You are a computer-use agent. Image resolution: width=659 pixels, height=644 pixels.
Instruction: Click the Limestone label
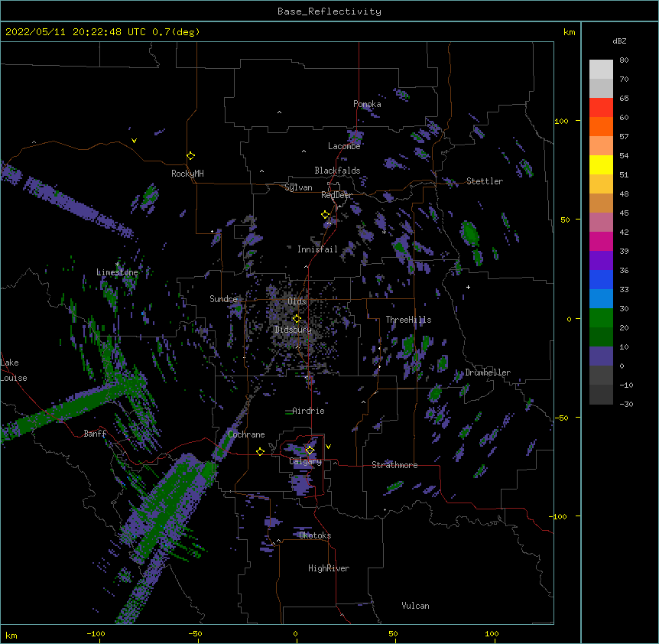[117, 272]
